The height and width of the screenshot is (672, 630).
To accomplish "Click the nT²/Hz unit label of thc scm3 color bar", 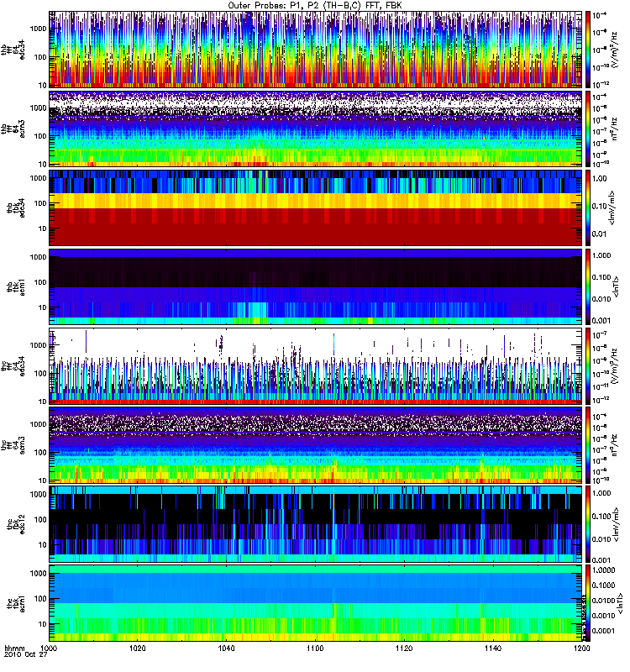I will [614, 445].
